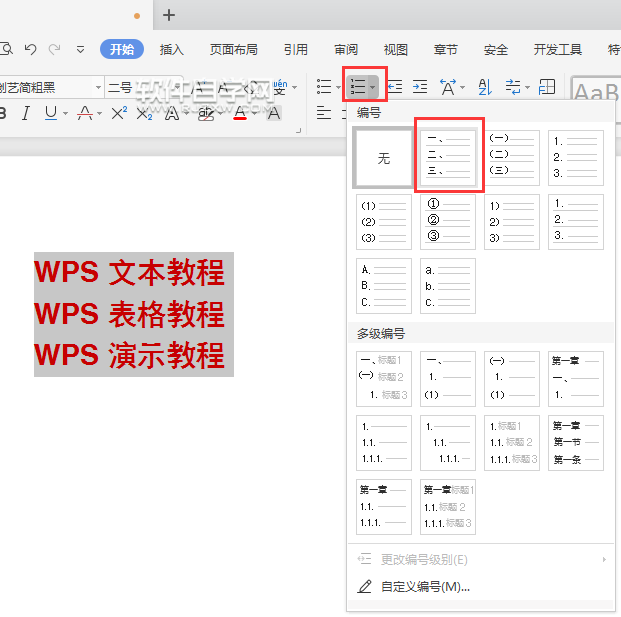Screen dimensions: 621x617
Task: Choose the (1)(2)(3) numbering style
Action: 384,222
